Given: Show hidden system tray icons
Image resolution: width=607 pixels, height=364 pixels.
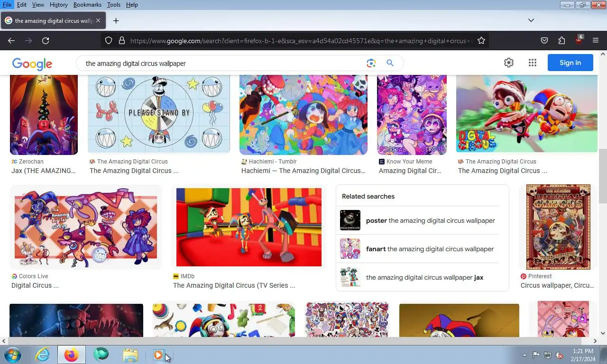Looking at the screenshot, I should [524, 355].
